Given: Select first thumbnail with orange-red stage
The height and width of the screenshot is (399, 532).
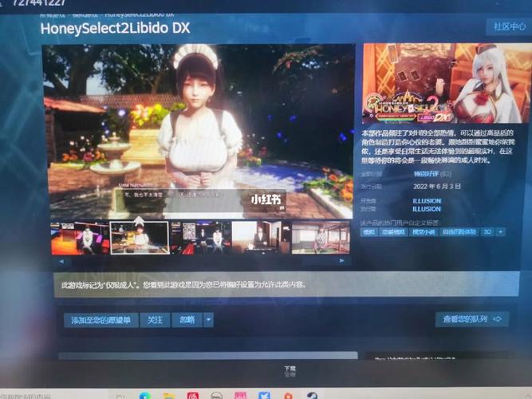Looking at the screenshot, I should pos(80,239).
